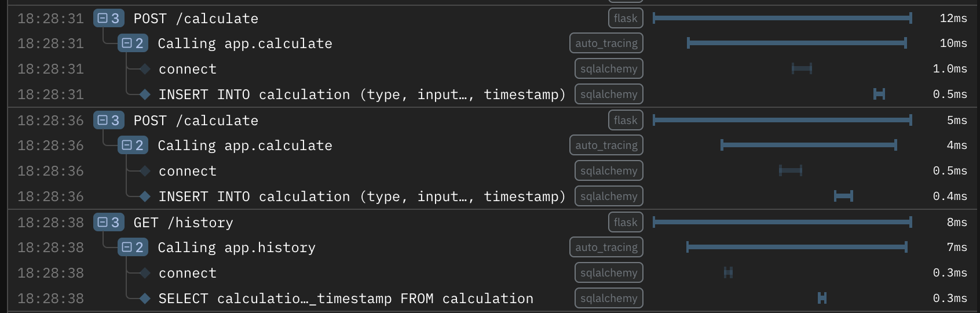Viewport: 980px width, 313px height.
Task: Click diamond icon of the 0.4ms INSERT span
Action: click(145, 196)
